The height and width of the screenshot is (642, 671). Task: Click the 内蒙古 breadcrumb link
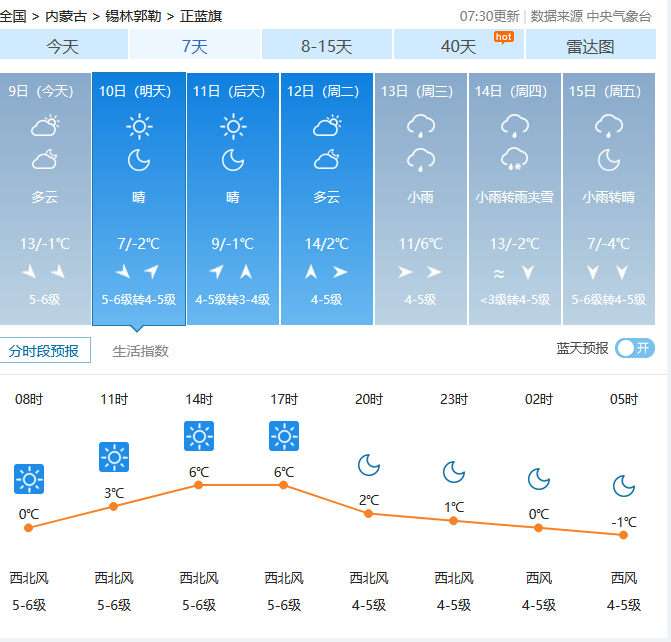66,16
